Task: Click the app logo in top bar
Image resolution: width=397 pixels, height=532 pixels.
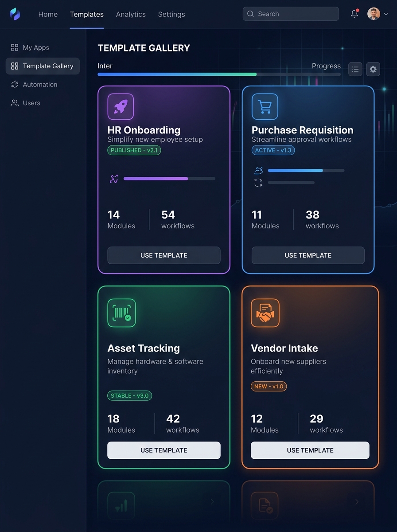Action: 15,14
